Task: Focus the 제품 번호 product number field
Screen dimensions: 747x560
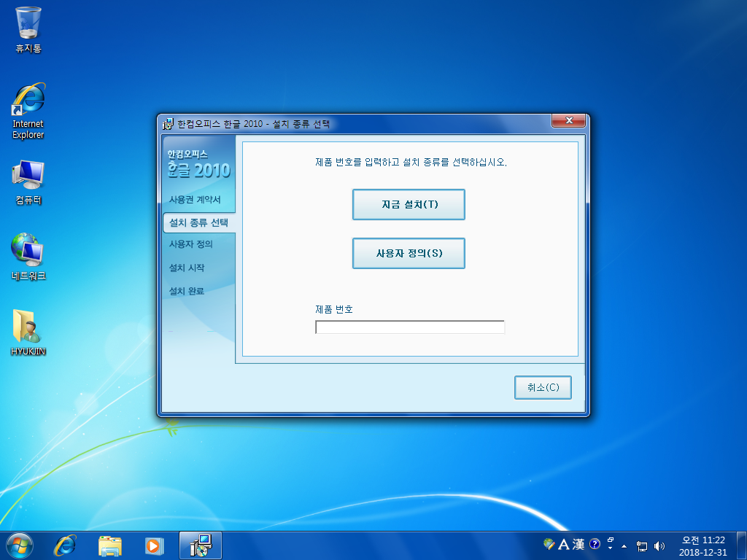Action: click(x=410, y=327)
